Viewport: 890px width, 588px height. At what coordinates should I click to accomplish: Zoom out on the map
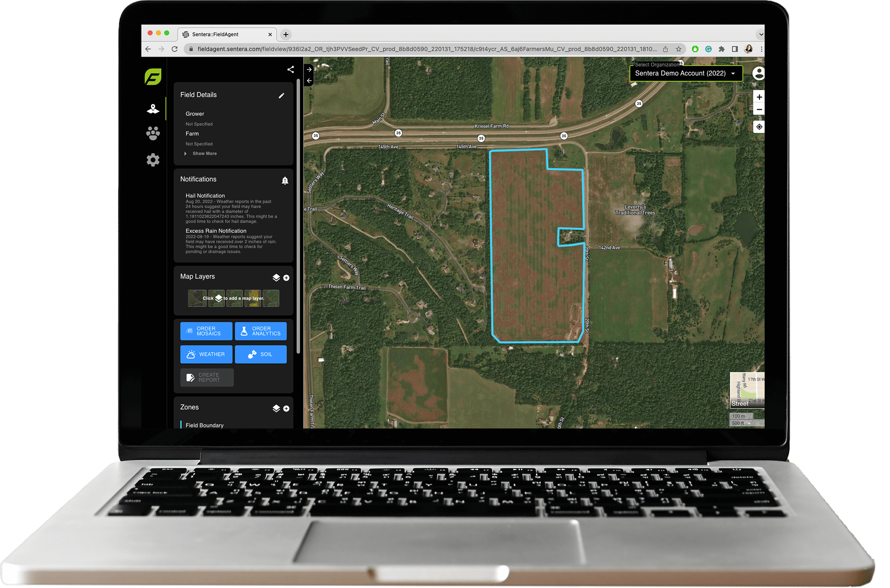click(759, 110)
